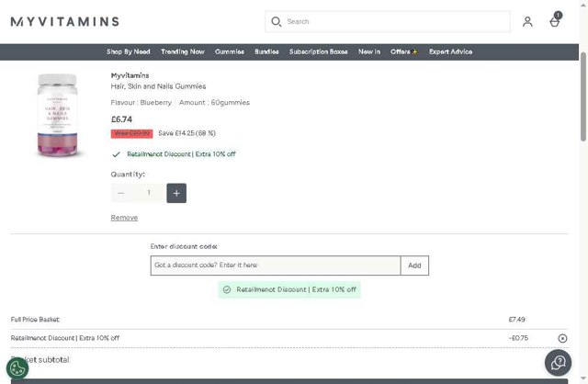Click the £6.74 price text
This screenshot has height=384, width=588.
[x=121, y=119]
